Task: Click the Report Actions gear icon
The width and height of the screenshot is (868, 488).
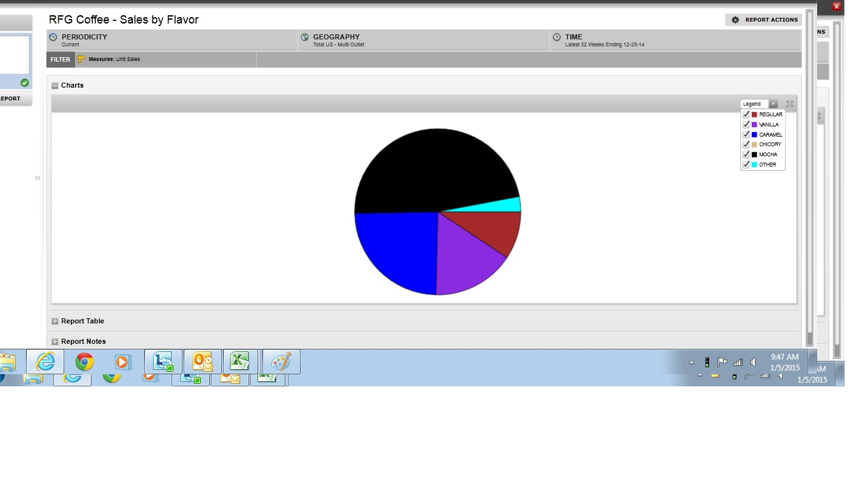Action: [735, 20]
